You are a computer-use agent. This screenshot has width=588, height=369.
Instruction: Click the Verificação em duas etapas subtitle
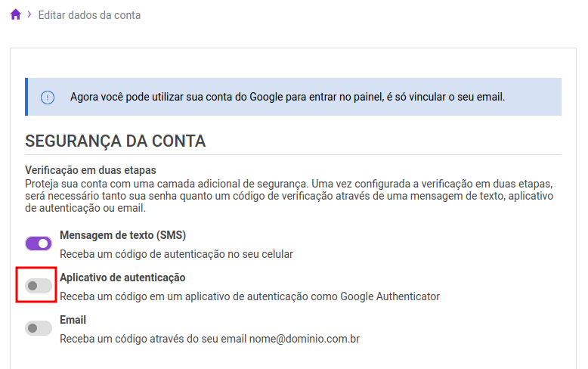[x=91, y=170]
